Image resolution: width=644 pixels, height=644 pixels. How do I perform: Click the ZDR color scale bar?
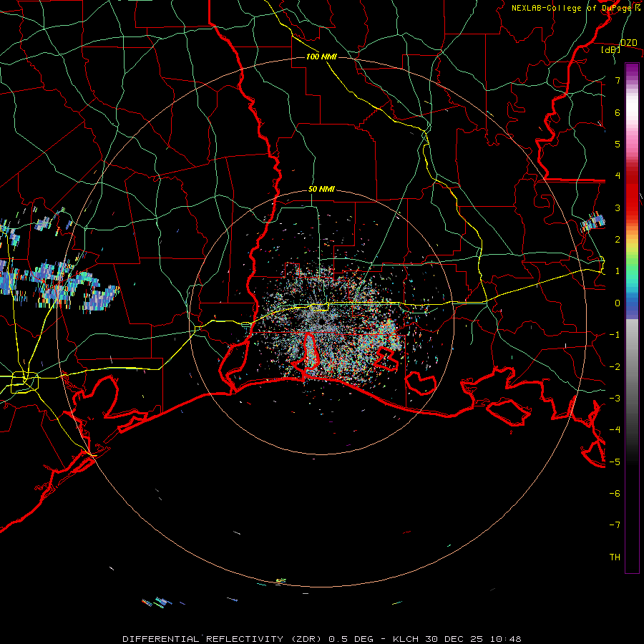pos(632,318)
